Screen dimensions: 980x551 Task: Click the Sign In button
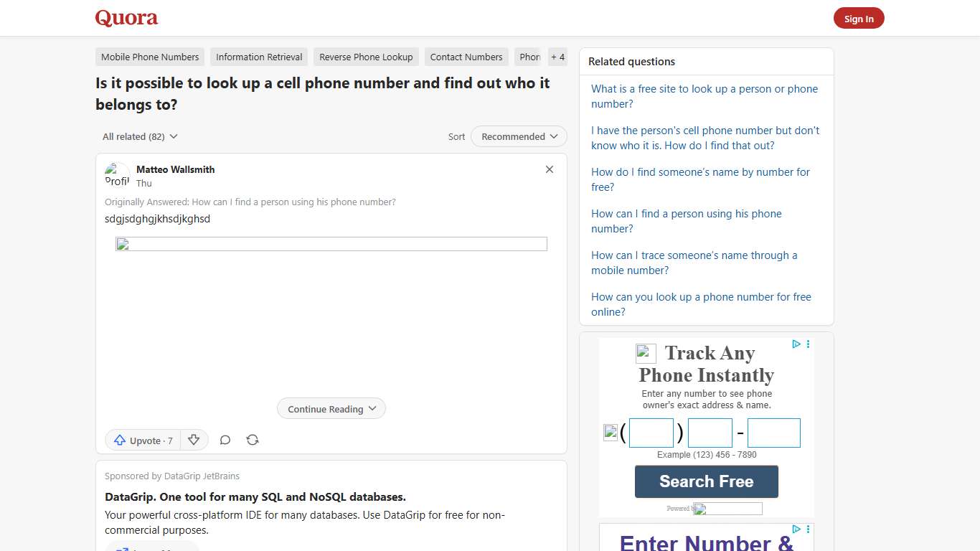tap(859, 19)
